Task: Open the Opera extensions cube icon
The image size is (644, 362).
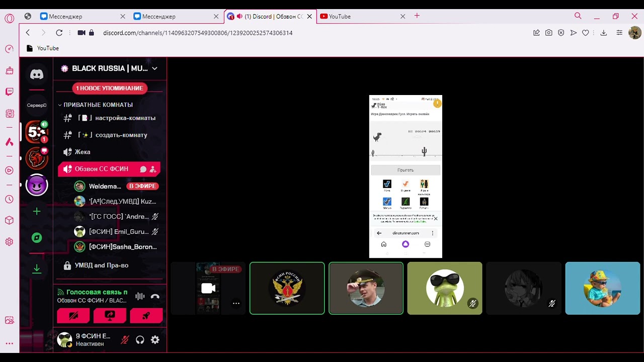Action: pyautogui.click(x=9, y=220)
